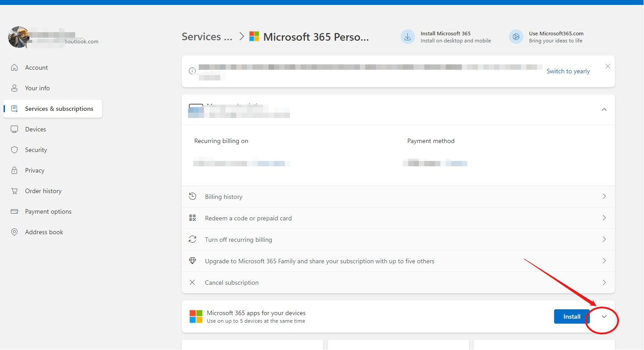Click the recurring billing refresh icon
644x350 pixels.
pyautogui.click(x=192, y=239)
